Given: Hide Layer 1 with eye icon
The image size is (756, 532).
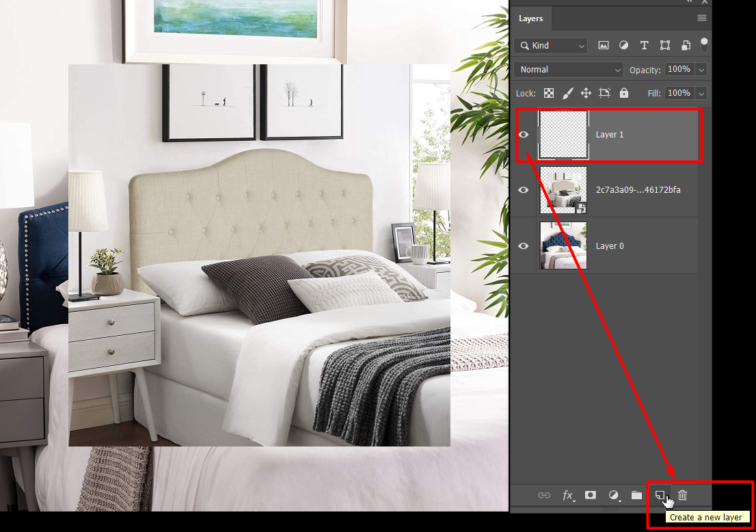Looking at the screenshot, I should click(x=524, y=135).
